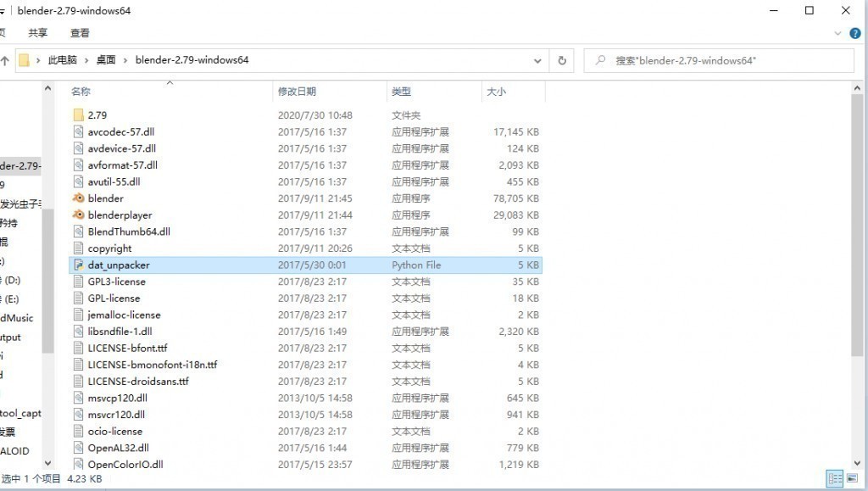Click jemalloc-license document icon

click(x=79, y=315)
